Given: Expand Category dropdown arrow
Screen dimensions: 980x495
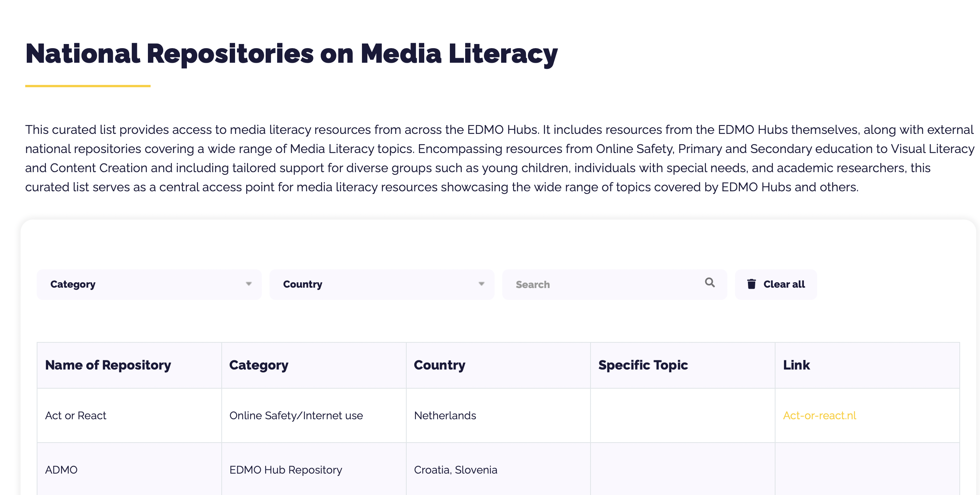Looking at the screenshot, I should point(249,284).
